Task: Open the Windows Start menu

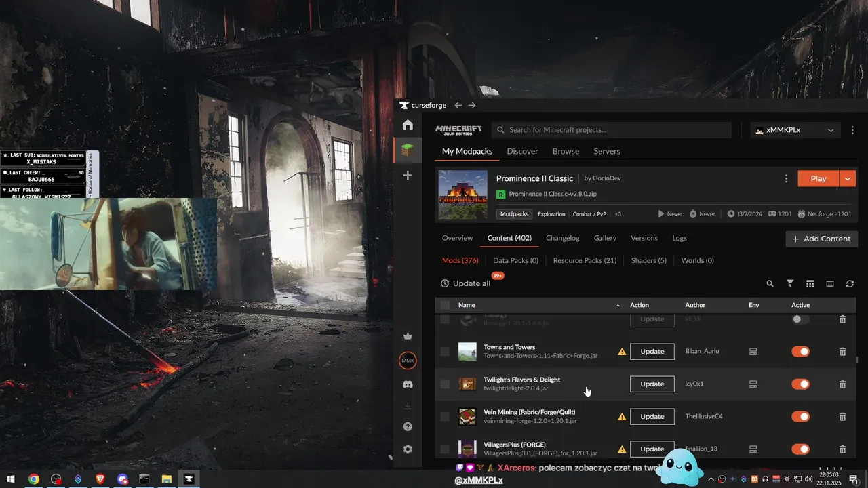Action: (x=11, y=479)
